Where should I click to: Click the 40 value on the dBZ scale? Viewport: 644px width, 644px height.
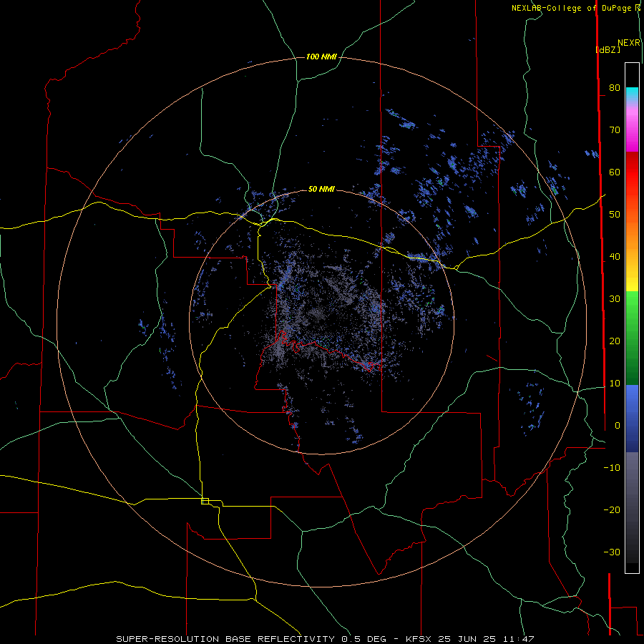click(x=615, y=257)
